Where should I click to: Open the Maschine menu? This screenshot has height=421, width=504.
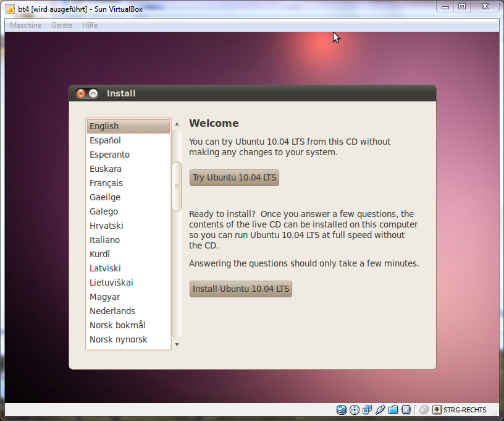click(26, 25)
